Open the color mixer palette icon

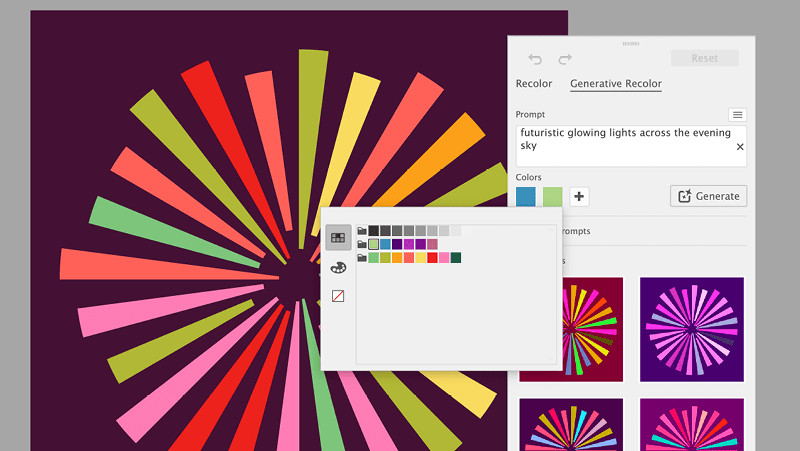pyautogui.click(x=338, y=267)
